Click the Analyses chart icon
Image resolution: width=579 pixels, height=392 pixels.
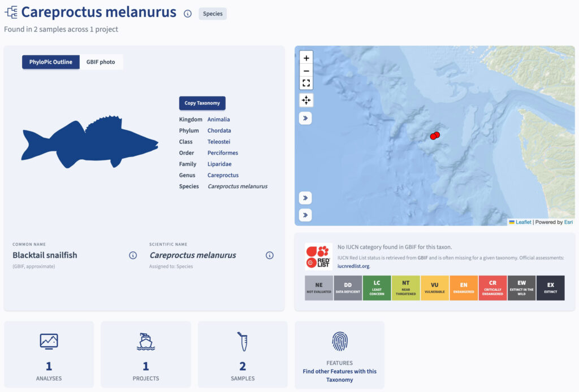point(49,342)
